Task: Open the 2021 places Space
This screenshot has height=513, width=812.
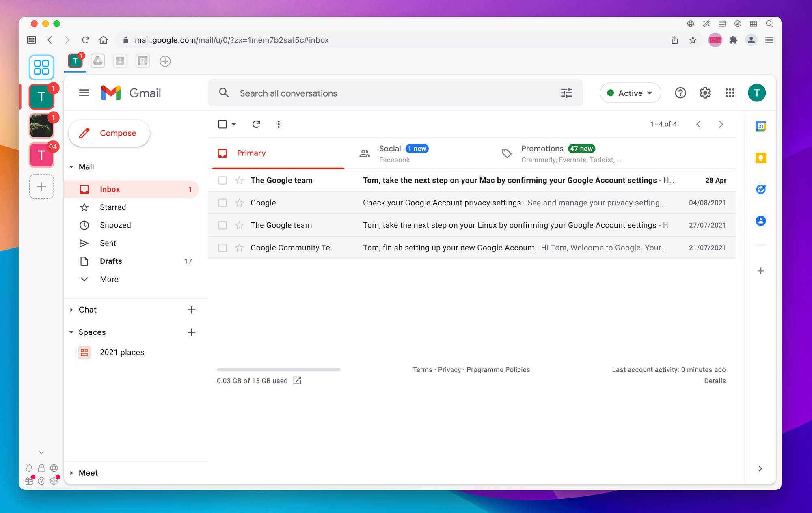Action: pyautogui.click(x=122, y=352)
